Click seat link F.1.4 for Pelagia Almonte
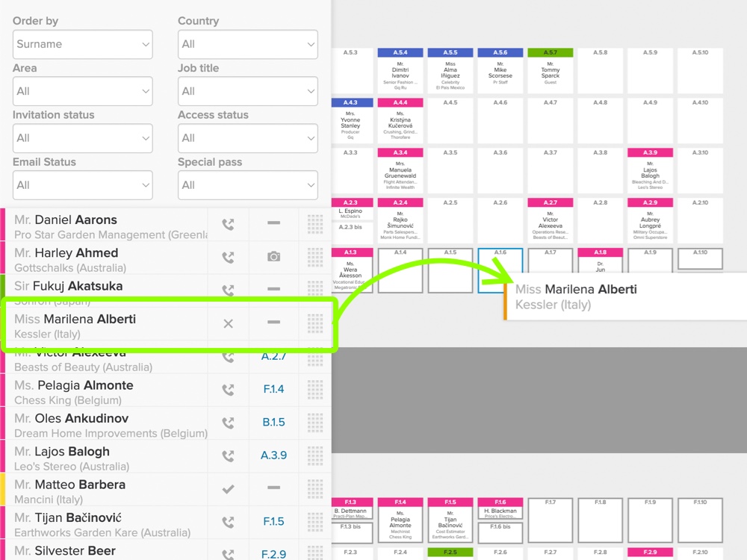 tap(273, 389)
